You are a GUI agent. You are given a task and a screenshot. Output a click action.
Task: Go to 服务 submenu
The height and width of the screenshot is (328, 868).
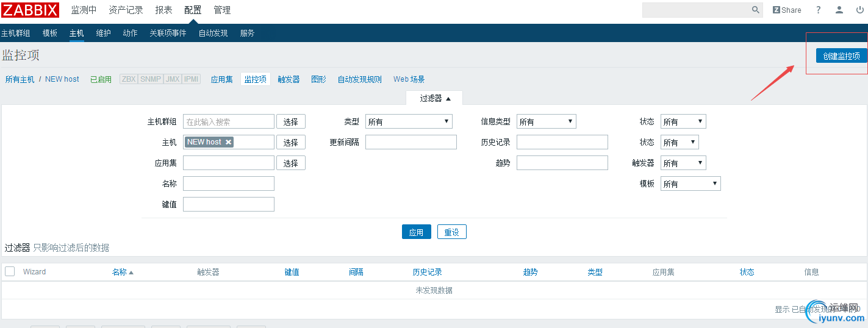247,33
